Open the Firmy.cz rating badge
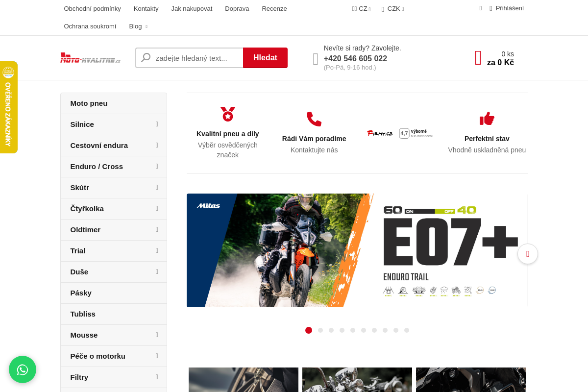 point(400,133)
